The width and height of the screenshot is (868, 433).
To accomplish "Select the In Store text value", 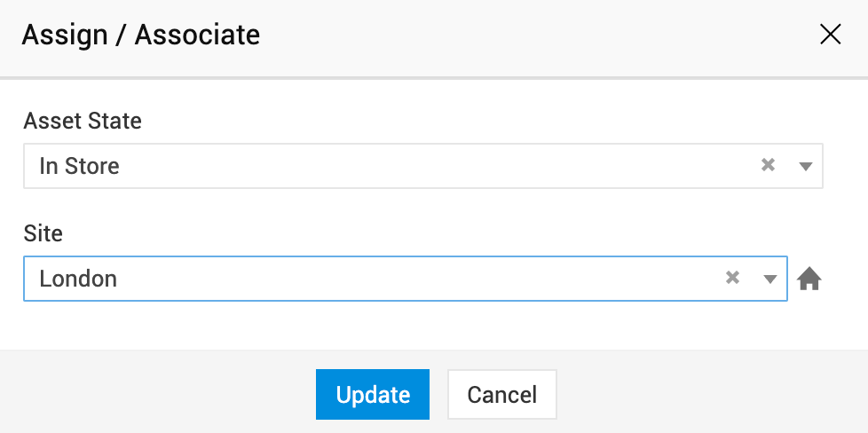I will (x=79, y=166).
